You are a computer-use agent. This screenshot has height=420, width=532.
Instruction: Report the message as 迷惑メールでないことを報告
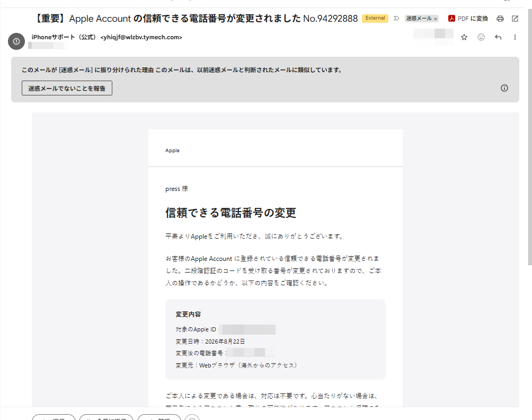pos(67,88)
